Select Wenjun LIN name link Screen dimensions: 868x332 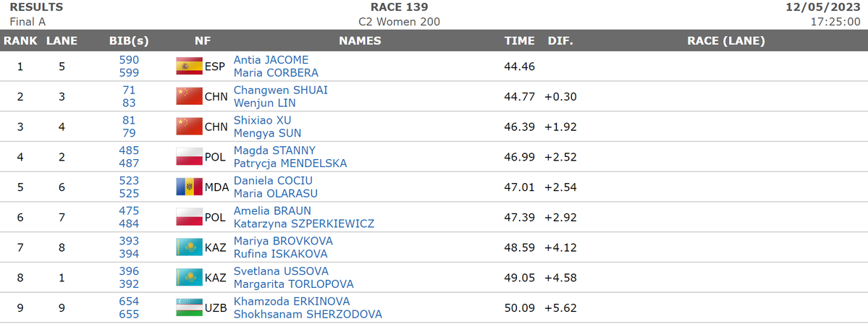(x=264, y=103)
